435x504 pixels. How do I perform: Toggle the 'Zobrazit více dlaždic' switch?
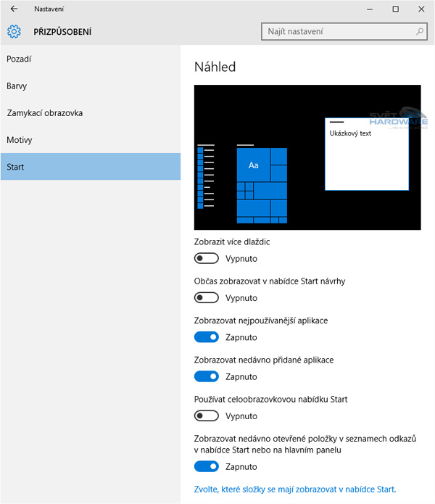click(x=207, y=258)
